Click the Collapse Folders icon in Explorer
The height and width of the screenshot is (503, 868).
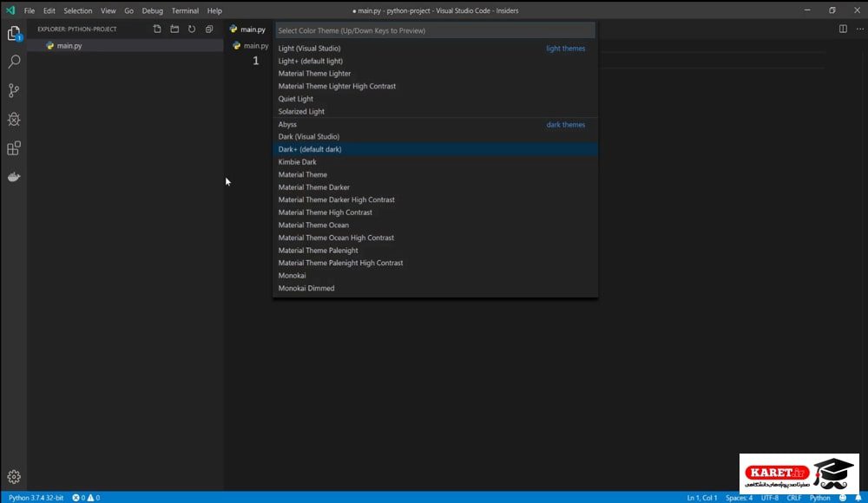tap(209, 29)
